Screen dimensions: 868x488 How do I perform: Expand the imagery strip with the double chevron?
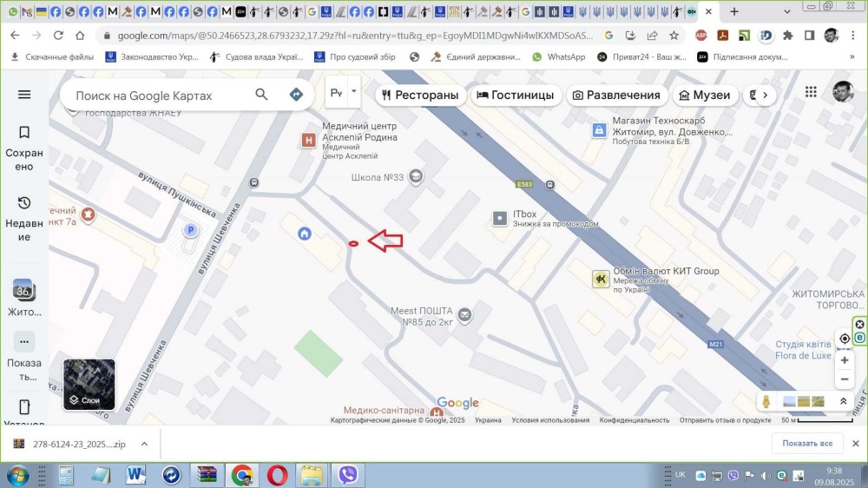point(843,401)
